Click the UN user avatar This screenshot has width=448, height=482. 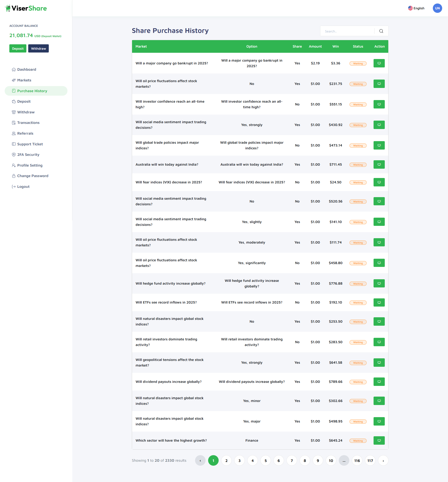coord(437,8)
